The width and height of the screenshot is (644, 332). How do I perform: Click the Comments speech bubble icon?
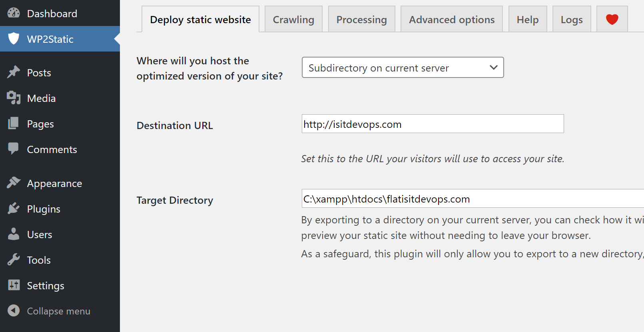(14, 149)
